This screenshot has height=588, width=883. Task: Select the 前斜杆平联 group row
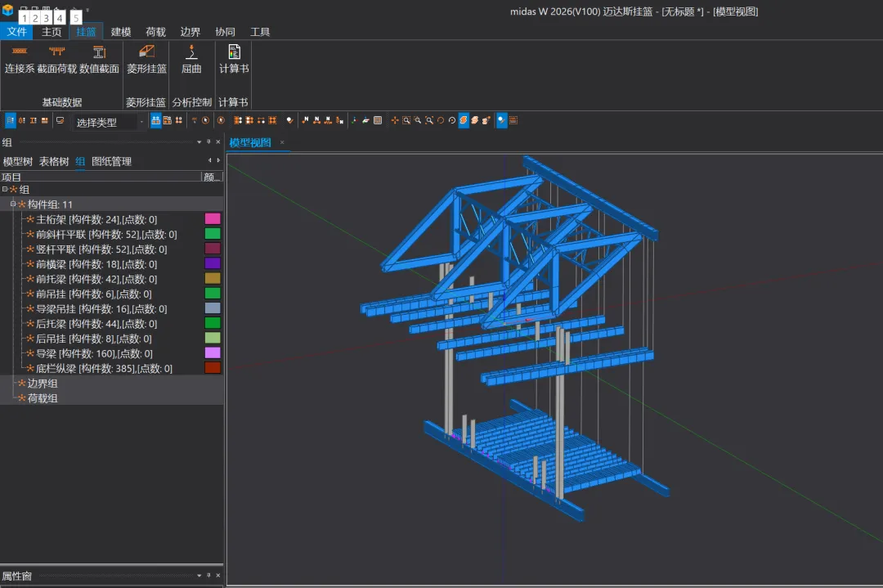coord(106,234)
